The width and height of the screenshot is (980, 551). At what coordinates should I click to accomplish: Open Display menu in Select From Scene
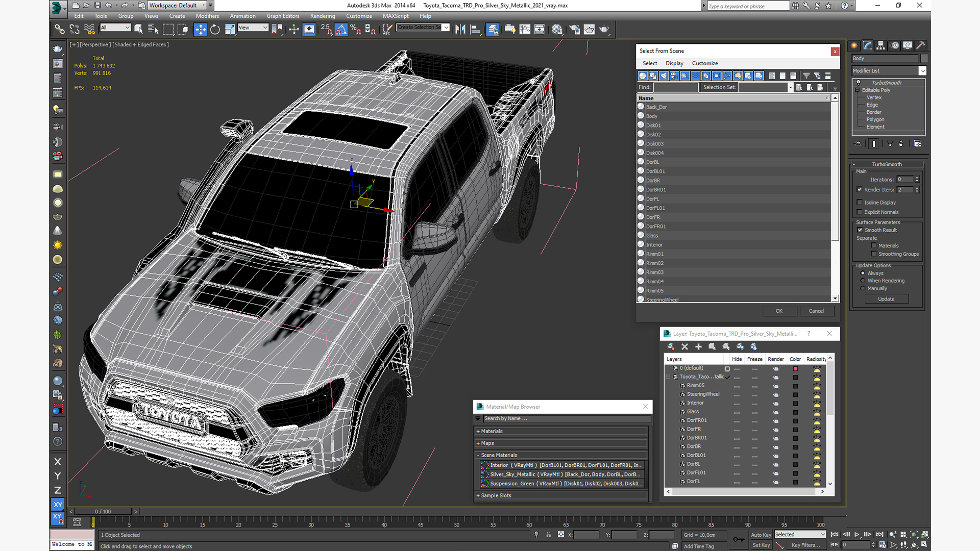674,63
